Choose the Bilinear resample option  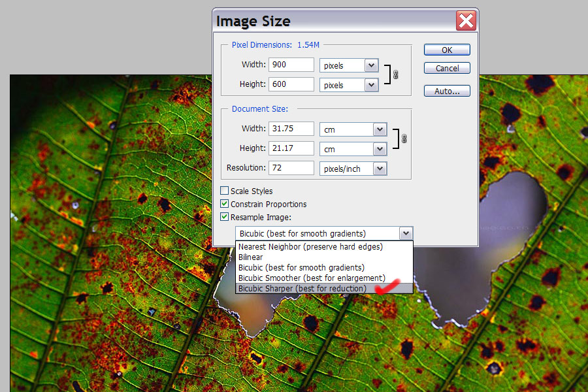point(250,257)
